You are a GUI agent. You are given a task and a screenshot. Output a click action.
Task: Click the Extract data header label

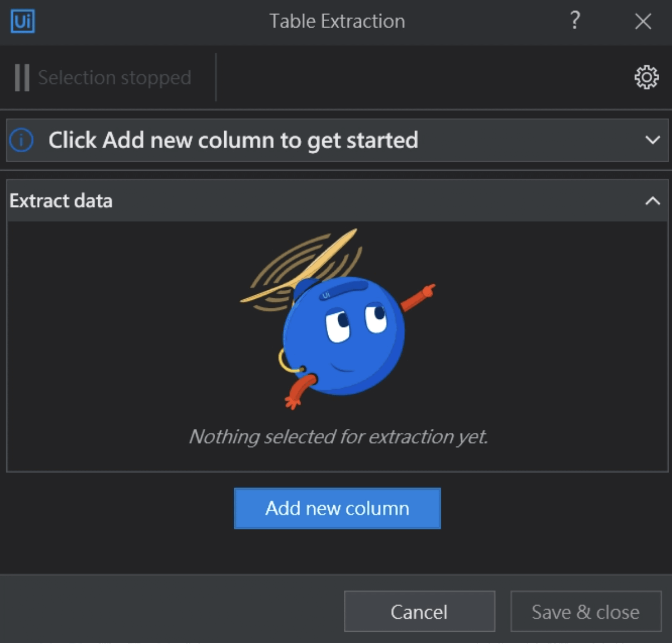click(x=61, y=201)
